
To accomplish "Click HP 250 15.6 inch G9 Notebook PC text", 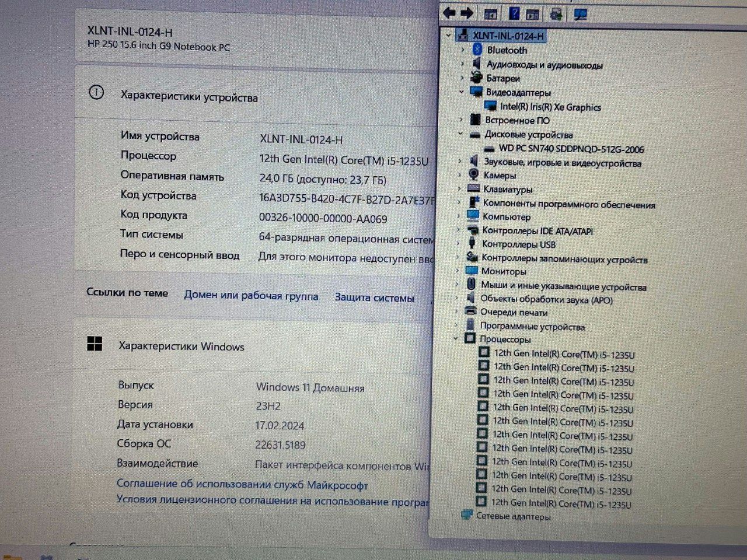I will (x=159, y=45).
